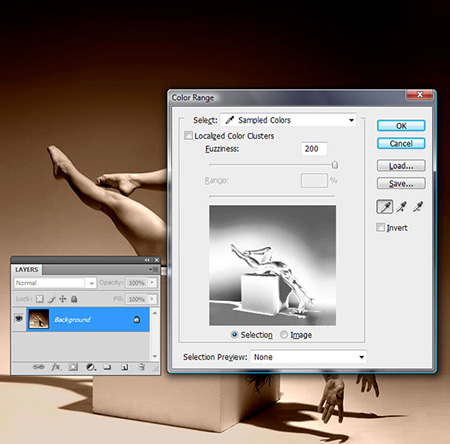Open the Selection Preview dropdown

pos(308,357)
